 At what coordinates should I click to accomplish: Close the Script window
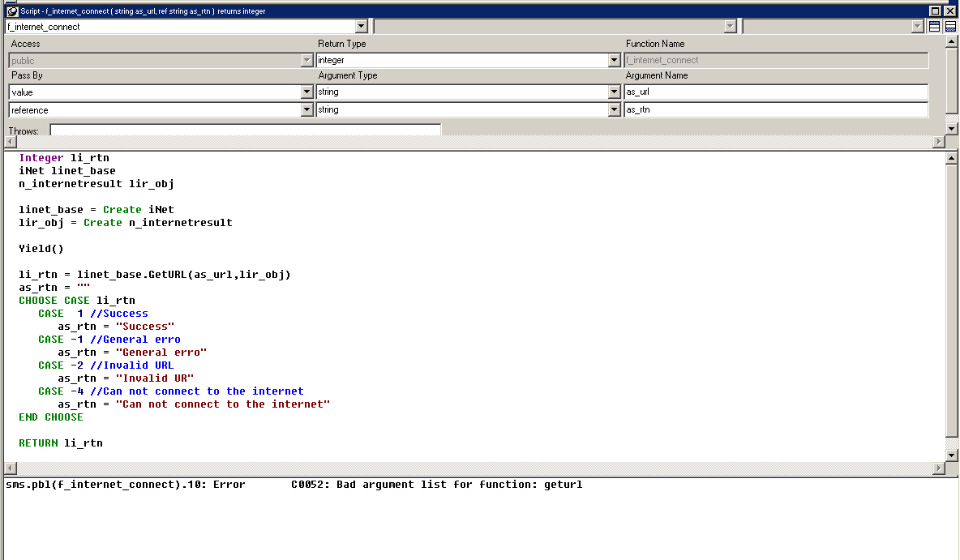click(x=950, y=11)
